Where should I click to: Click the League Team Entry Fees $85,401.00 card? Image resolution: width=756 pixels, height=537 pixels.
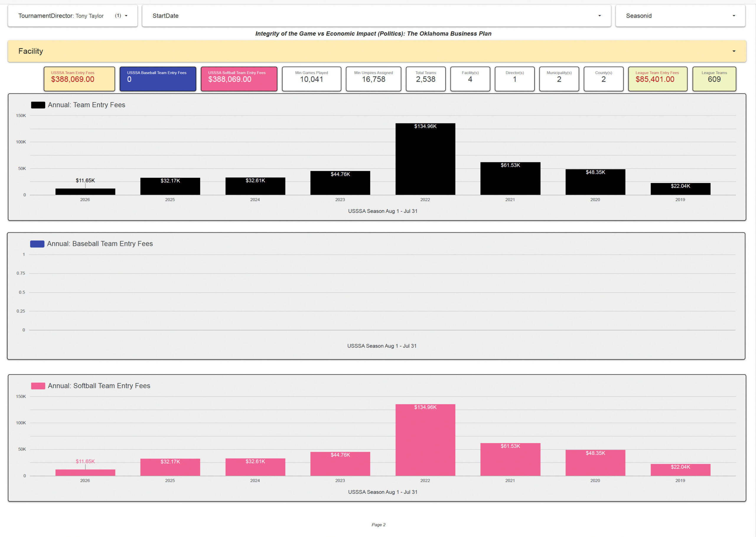pos(657,79)
